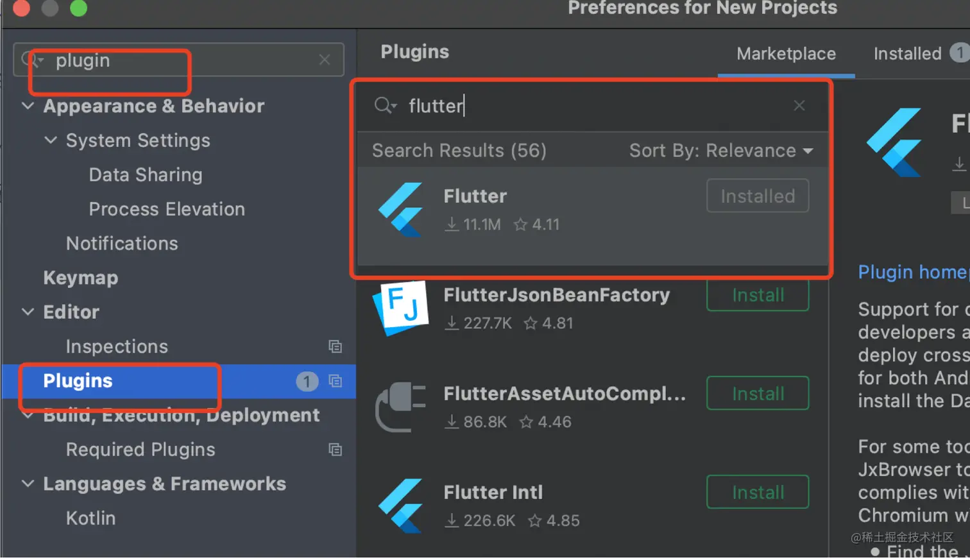This screenshot has width=970, height=560.
Task: Clear the plugin search field text
Action: pyautogui.click(x=799, y=105)
